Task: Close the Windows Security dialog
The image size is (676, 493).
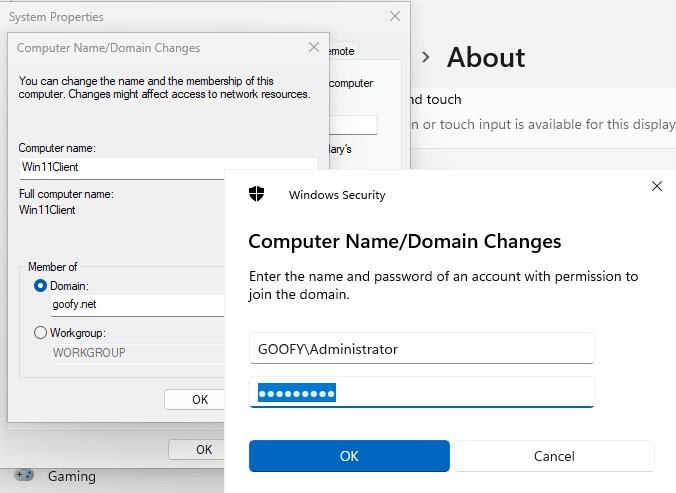Action: tap(657, 186)
